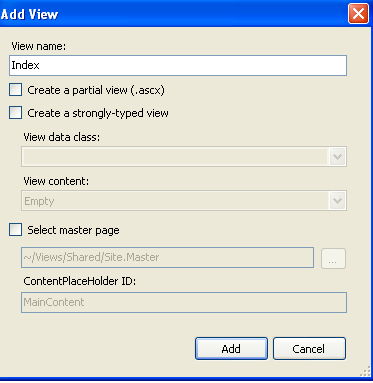Click the browse ellipsis button for master page

point(333,258)
